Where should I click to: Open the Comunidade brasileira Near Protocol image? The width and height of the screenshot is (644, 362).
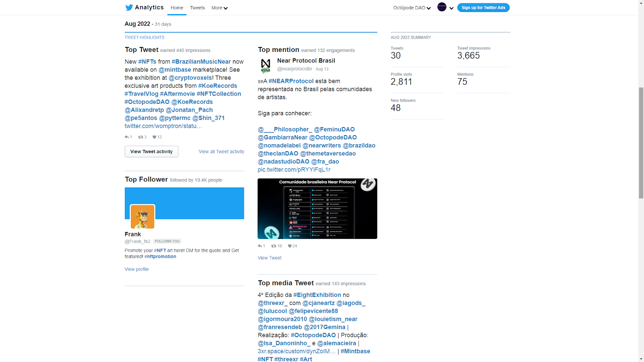(x=317, y=209)
